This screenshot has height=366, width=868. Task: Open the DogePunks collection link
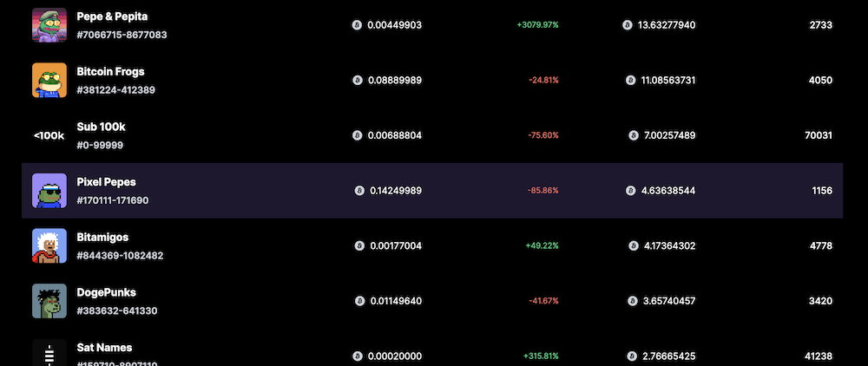tap(106, 292)
